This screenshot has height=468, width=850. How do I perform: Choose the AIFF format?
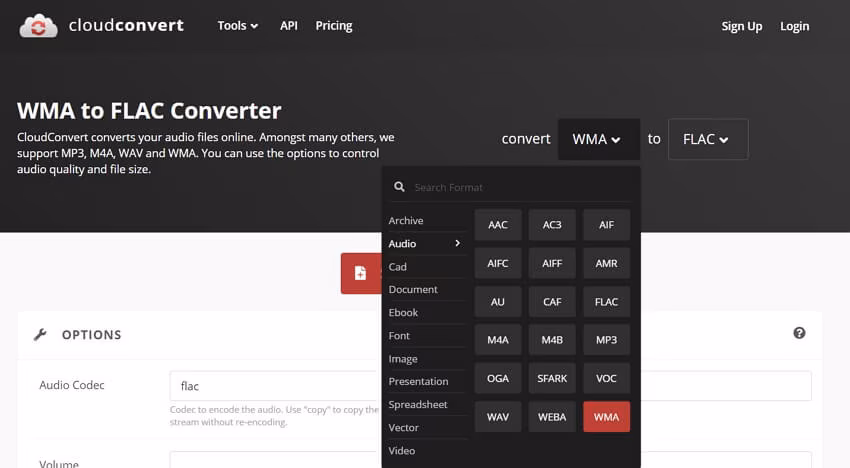[552, 263]
